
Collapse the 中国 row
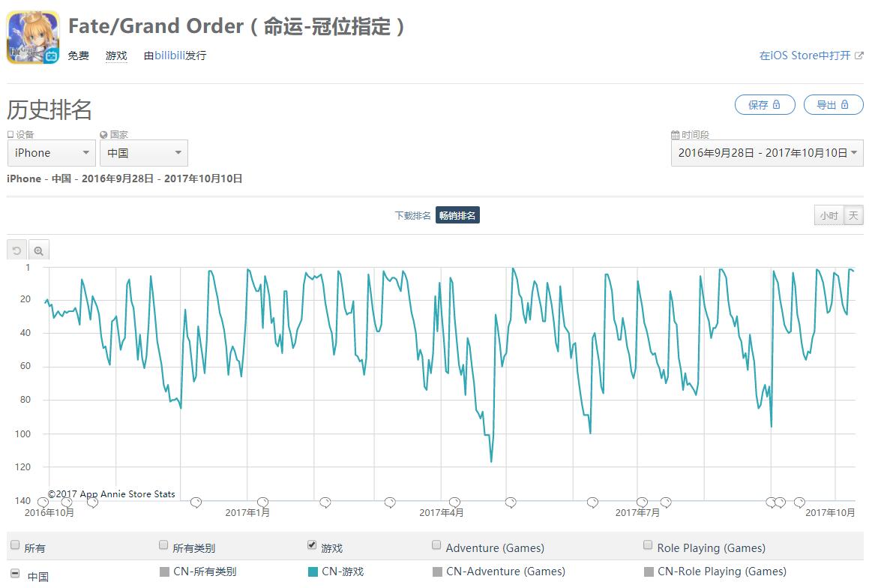(x=16, y=573)
